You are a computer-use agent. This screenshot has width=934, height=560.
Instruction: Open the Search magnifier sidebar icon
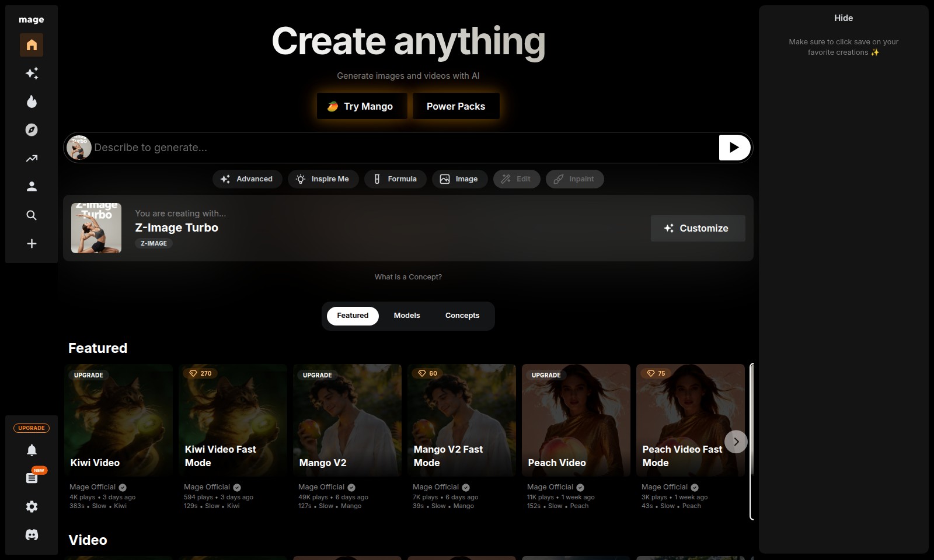coord(32,215)
